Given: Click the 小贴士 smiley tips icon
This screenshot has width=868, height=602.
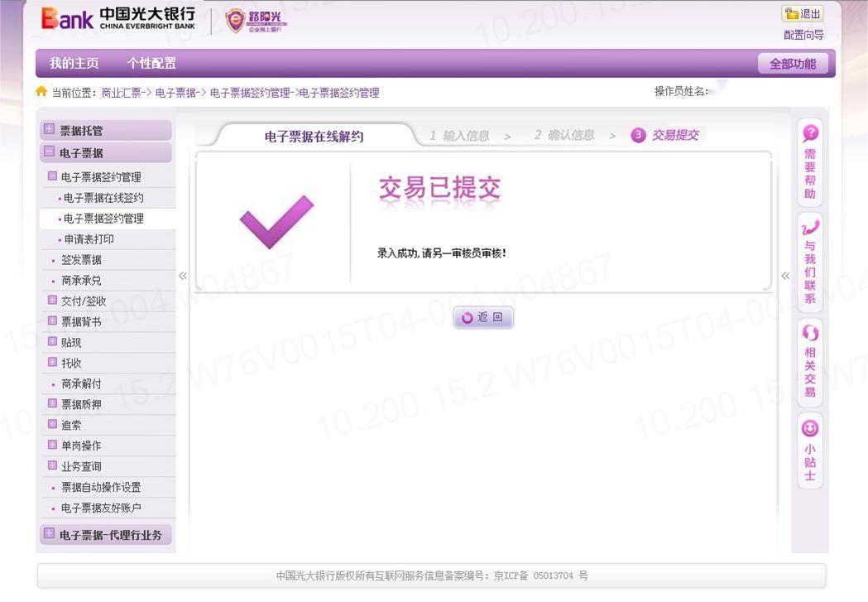Looking at the screenshot, I should coord(810,428).
